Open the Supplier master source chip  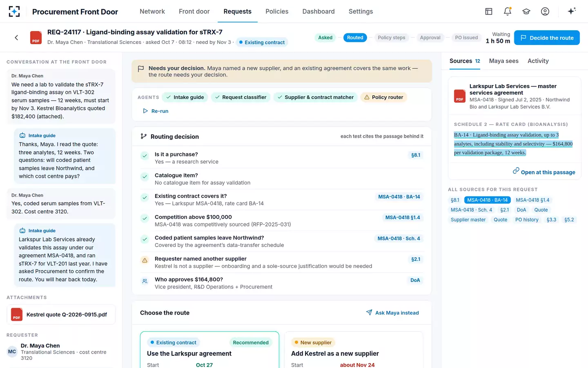[468, 220]
